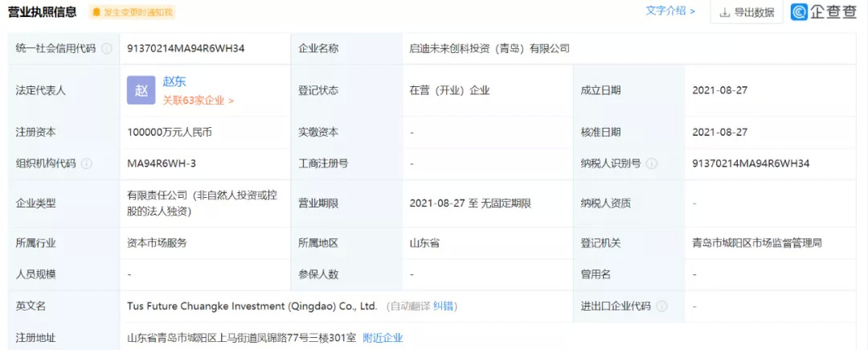
Task: Click the 工商注册号 label
Action: 323,164
